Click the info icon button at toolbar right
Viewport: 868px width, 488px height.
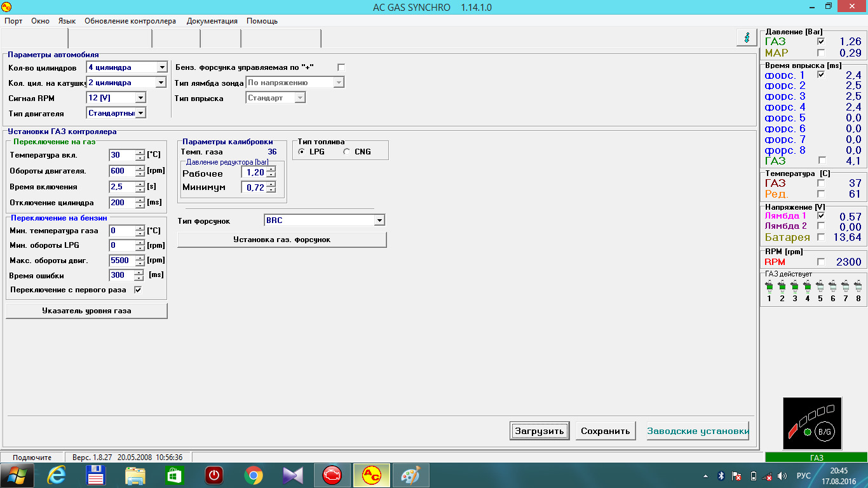[x=746, y=37]
